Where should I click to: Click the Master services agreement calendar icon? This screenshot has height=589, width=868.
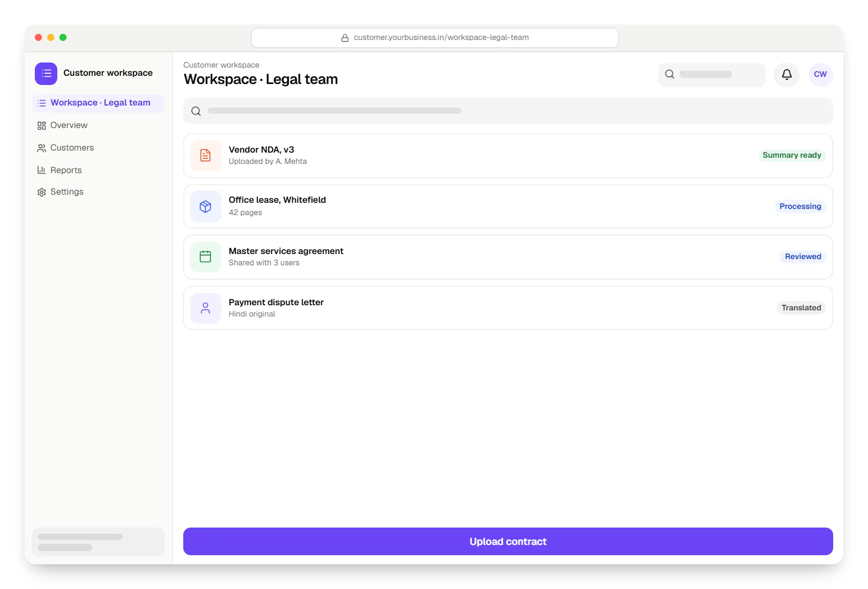point(205,257)
